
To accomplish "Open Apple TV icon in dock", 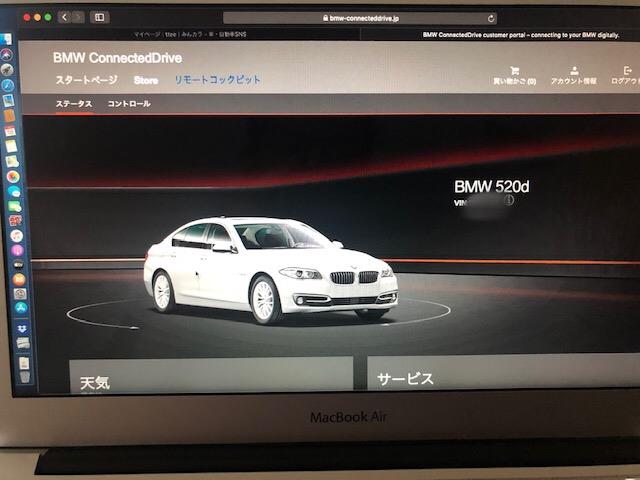I will click(18, 264).
